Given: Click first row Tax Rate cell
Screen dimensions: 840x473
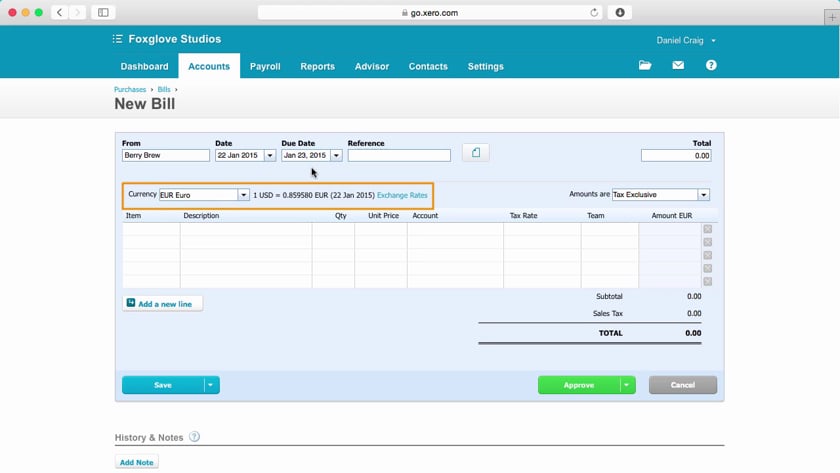Looking at the screenshot, I should coord(542,229).
